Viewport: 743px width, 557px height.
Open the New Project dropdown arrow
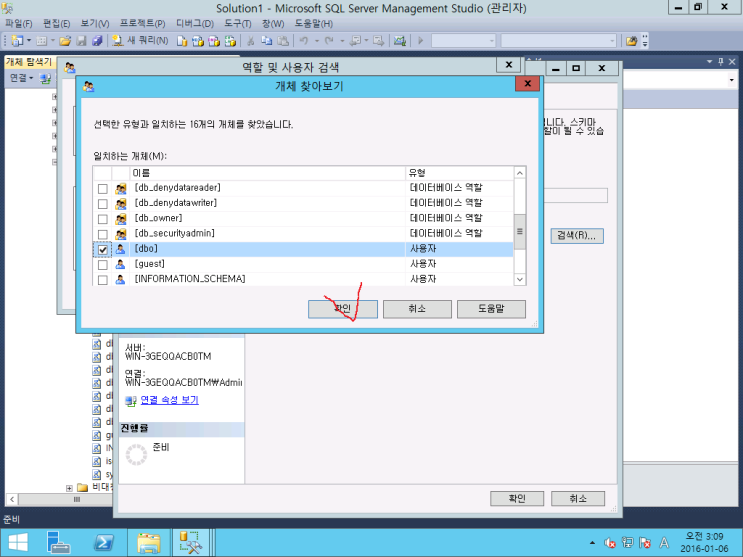(29, 41)
